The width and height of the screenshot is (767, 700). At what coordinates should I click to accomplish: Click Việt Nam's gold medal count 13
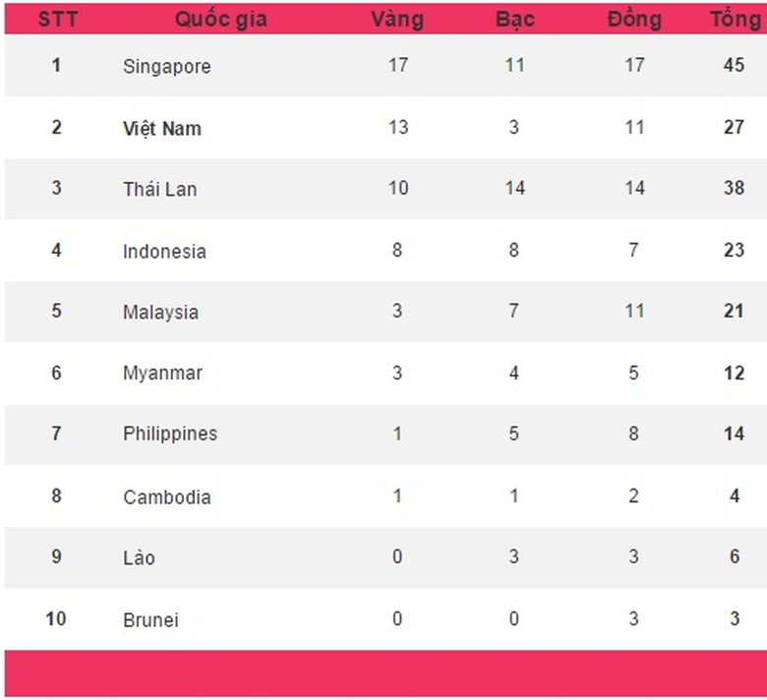(397, 127)
